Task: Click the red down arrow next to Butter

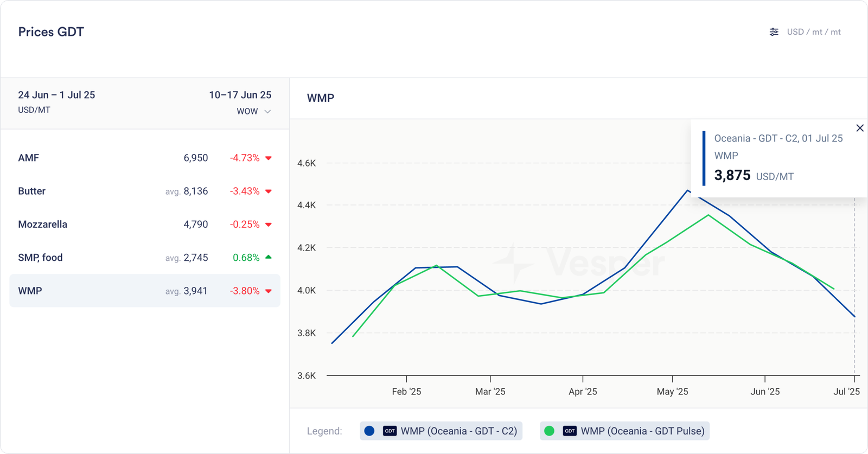Action: tap(268, 191)
